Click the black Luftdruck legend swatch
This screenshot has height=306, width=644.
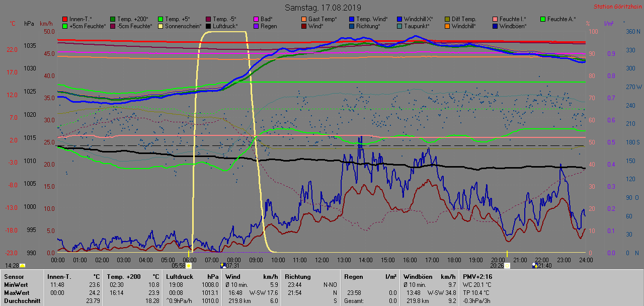click(x=208, y=26)
